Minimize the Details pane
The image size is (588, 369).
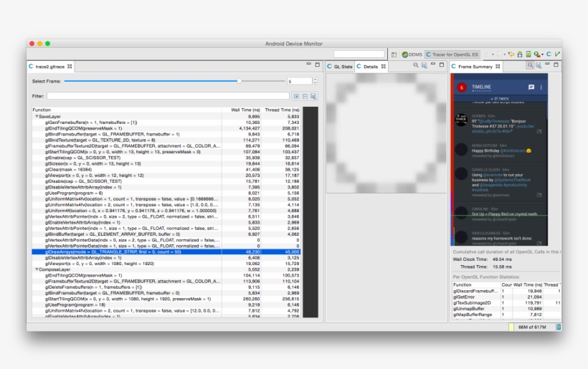[433, 64]
